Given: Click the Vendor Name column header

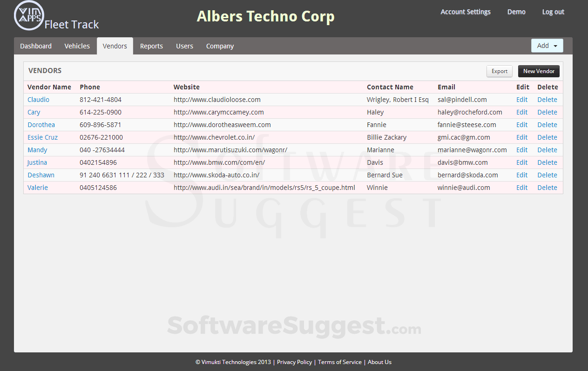Looking at the screenshot, I should 49,87.
